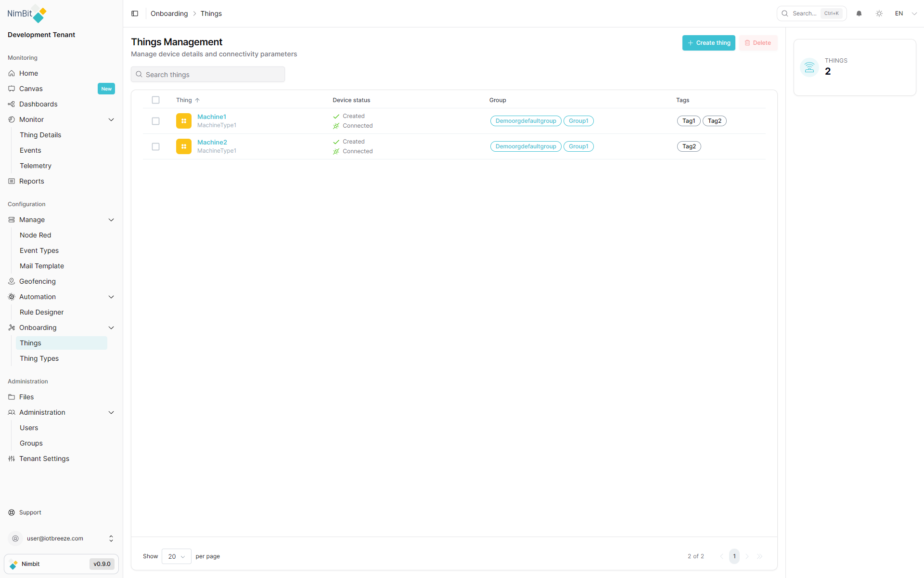Collapse the Monitor sidebar section
This screenshot has width=924, height=578.
[111, 119]
